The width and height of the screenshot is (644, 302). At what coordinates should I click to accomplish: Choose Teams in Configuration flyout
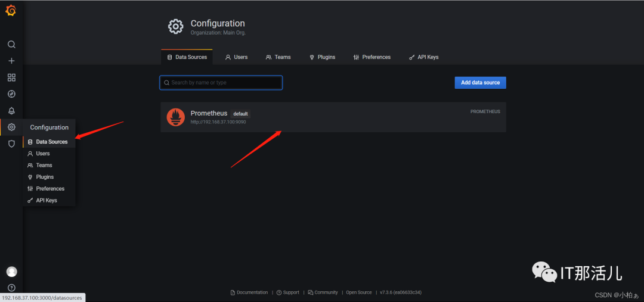pyautogui.click(x=49, y=165)
